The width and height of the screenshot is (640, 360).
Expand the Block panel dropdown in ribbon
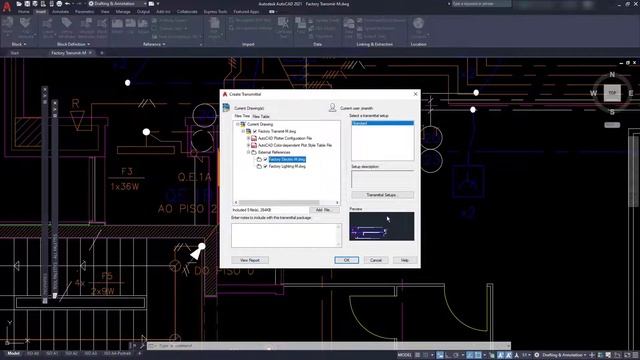tap(18, 44)
